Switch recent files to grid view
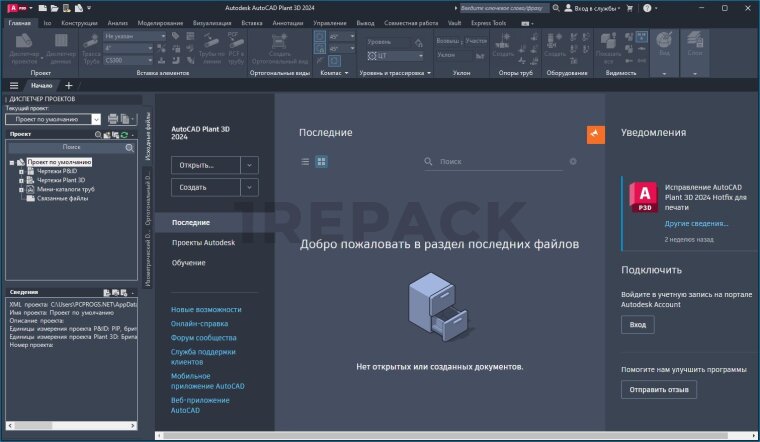The image size is (760, 442). coord(322,161)
